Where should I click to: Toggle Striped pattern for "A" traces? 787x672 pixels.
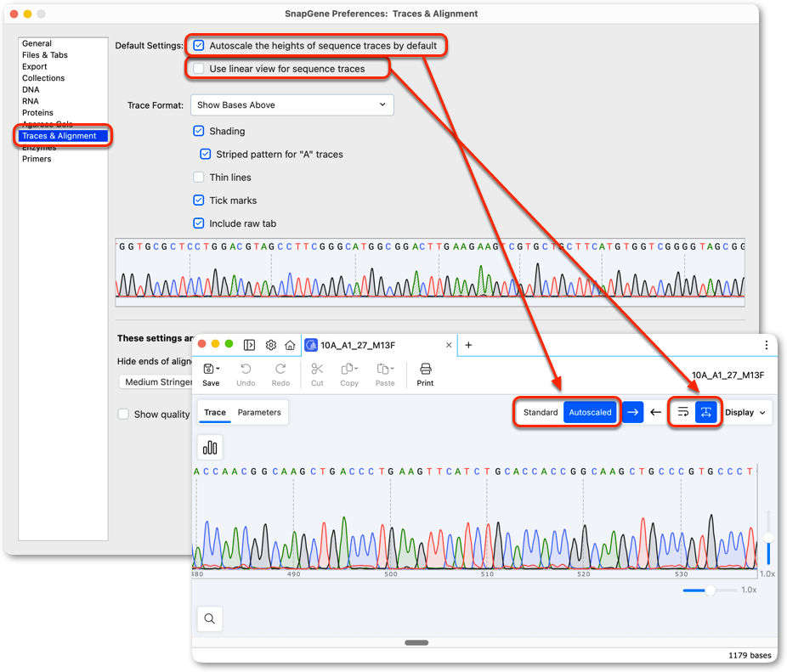206,154
